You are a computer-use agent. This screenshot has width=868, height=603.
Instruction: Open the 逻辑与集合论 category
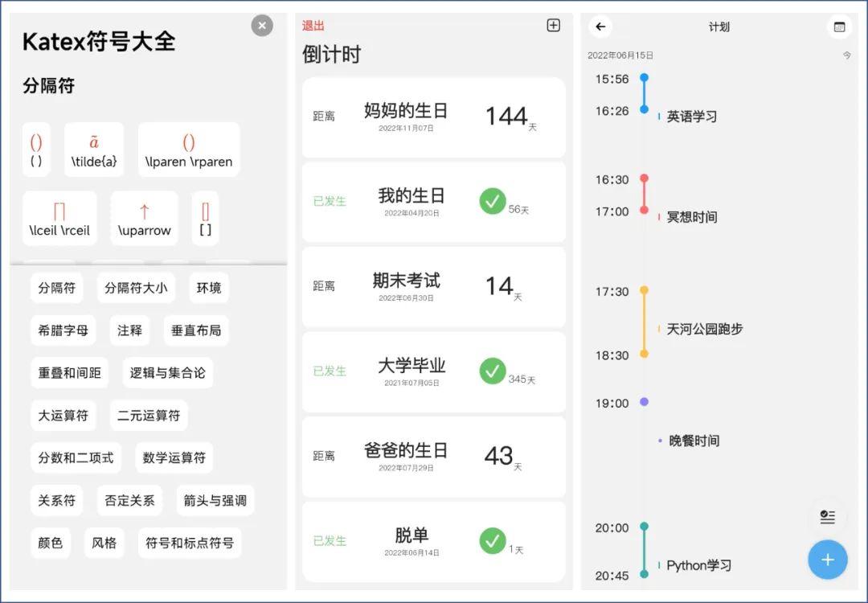point(167,373)
